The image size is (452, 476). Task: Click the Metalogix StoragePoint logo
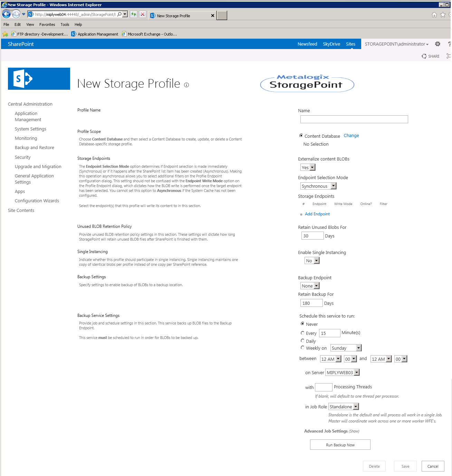coord(307,83)
